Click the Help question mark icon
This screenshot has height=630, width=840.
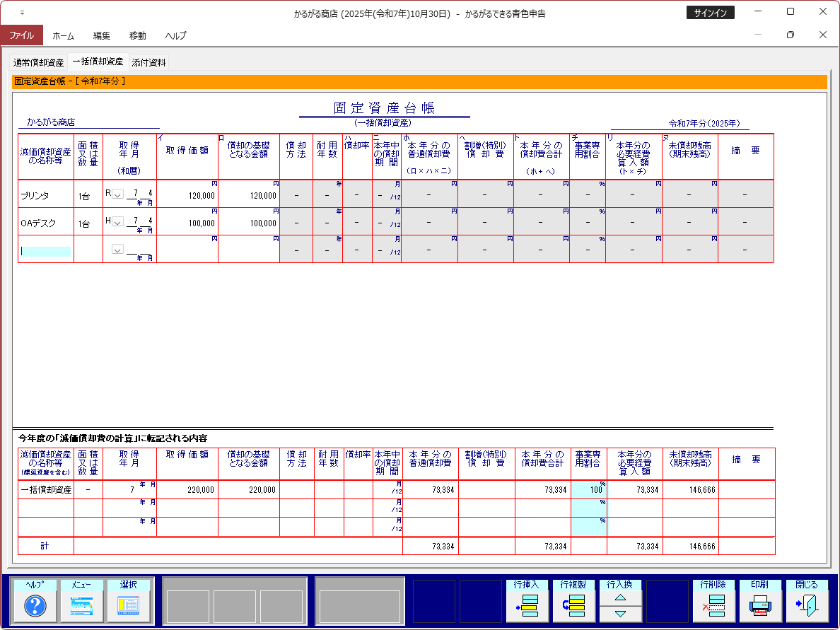pyautogui.click(x=35, y=606)
